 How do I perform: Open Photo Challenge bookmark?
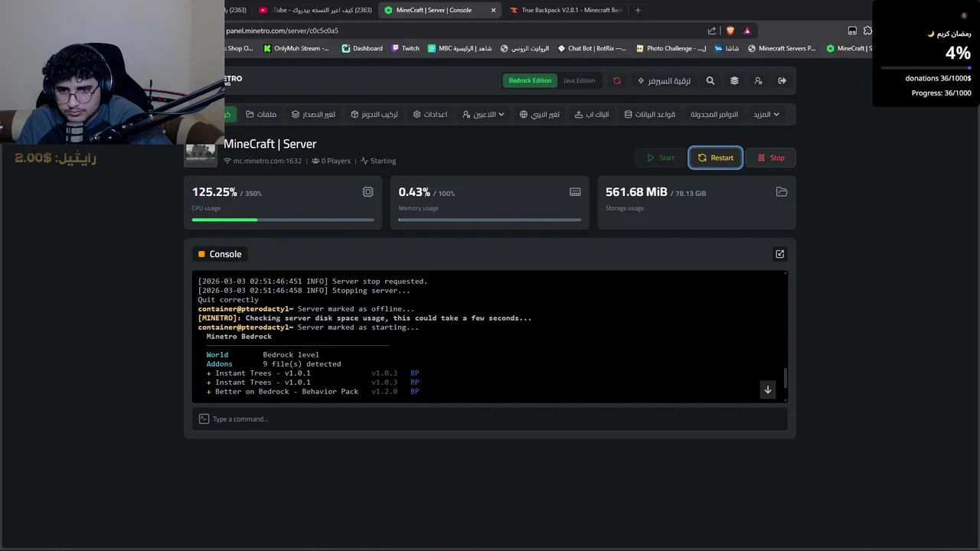pyautogui.click(x=671, y=48)
